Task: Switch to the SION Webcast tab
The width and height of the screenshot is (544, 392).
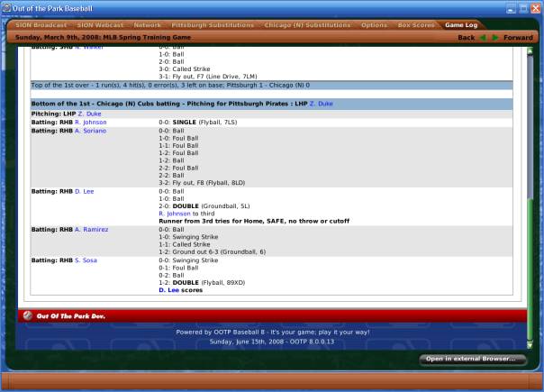Action: click(x=100, y=25)
